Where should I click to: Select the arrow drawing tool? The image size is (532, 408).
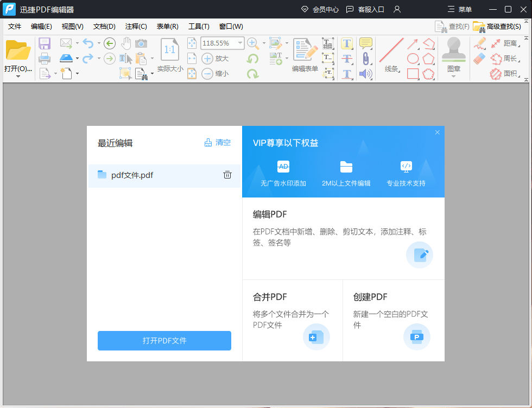tap(413, 44)
